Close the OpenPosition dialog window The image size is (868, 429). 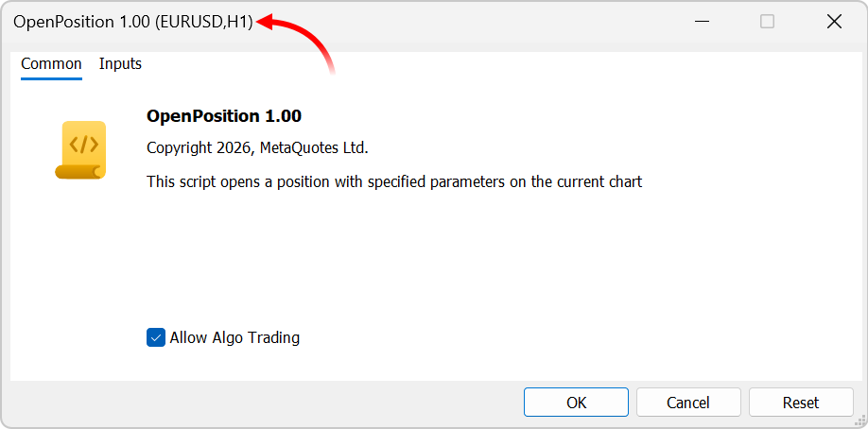click(834, 22)
